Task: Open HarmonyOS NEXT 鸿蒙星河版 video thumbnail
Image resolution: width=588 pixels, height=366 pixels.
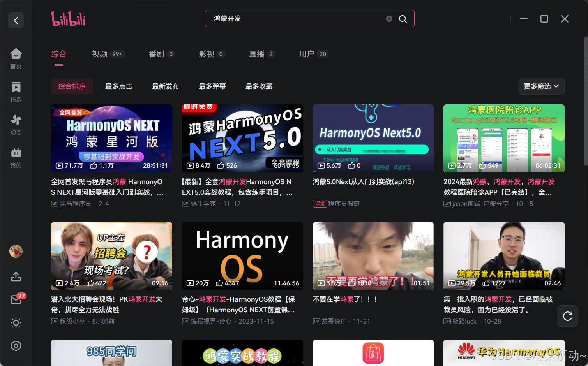Action: click(x=111, y=138)
